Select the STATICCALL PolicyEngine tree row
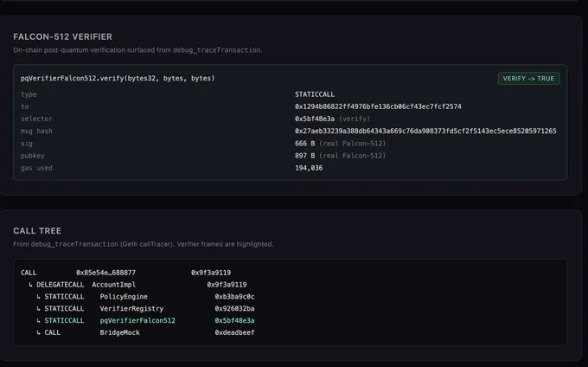Image resolution: width=588 pixels, height=367 pixels. pyautogui.click(x=145, y=296)
